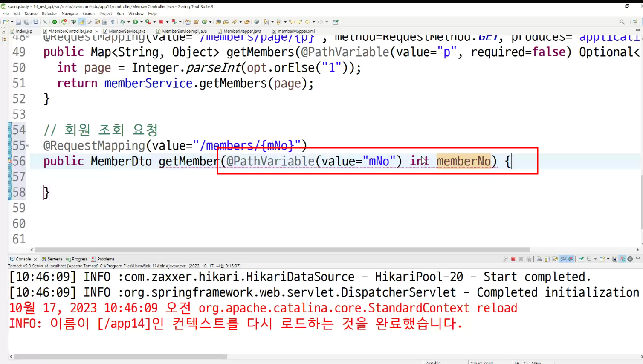The height and width of the screenshot is (364, 643).
Task: Click the Quick Access search icon top right
Action: click(x=622, y=22)
